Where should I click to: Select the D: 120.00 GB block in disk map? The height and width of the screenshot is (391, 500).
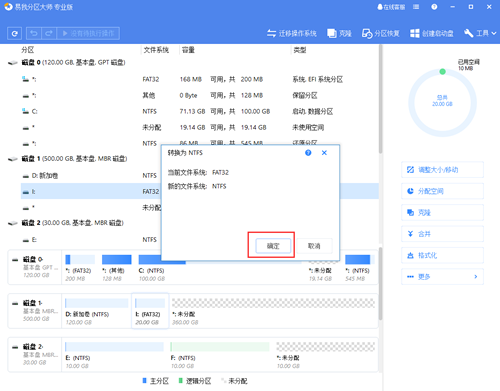click(x=97, y=312)
